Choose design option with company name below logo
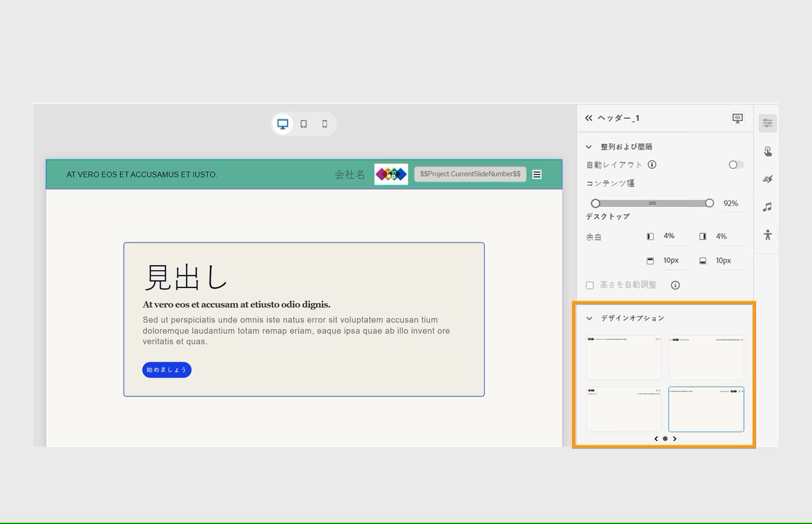Screen dimensions: 812x524 click(624, 409)
